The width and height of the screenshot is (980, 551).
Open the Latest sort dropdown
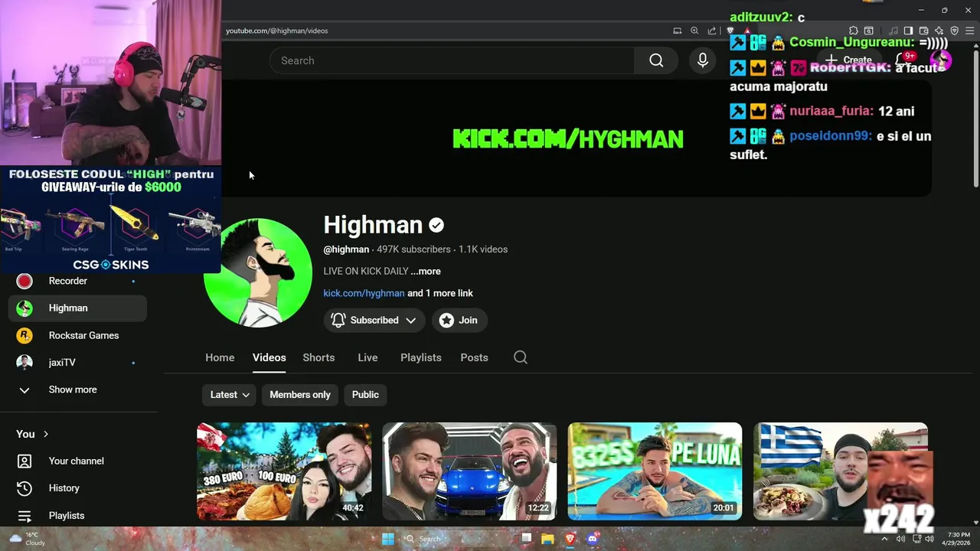(230, 395)
